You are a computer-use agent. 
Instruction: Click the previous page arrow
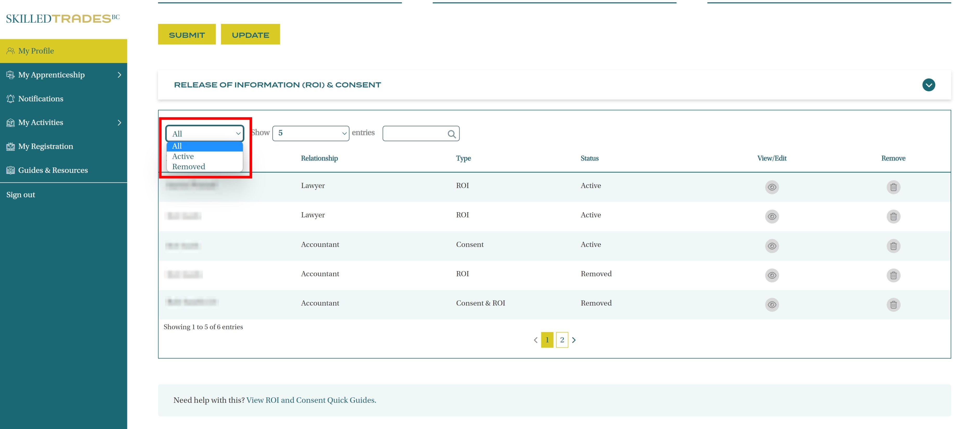535,340
